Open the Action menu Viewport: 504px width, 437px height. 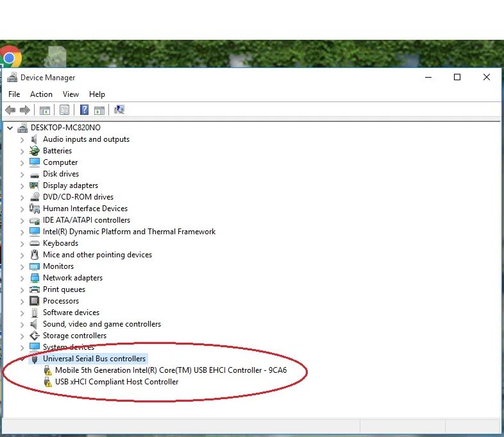[41, 94]
